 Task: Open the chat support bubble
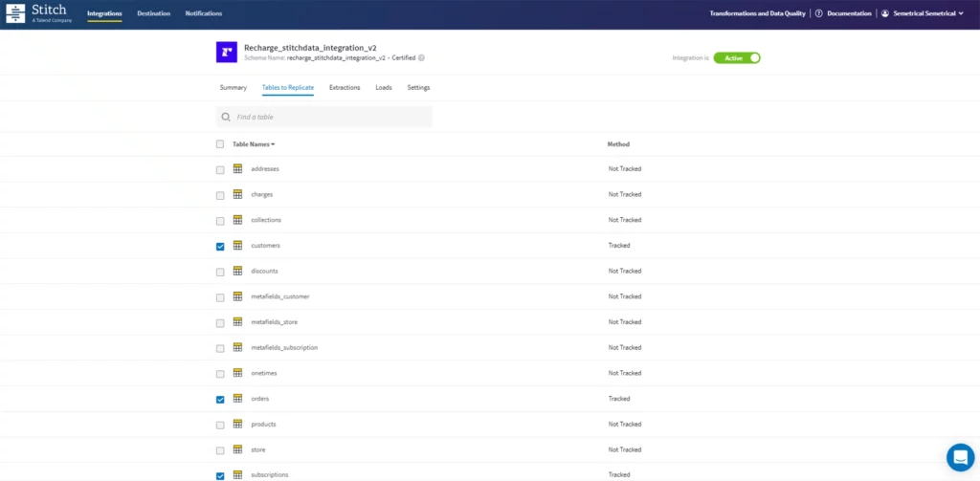coord(959,457)
